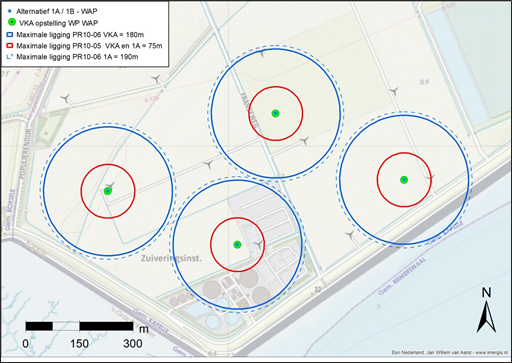Click the red square legend swatch for PR10-05

coord(10,46)
